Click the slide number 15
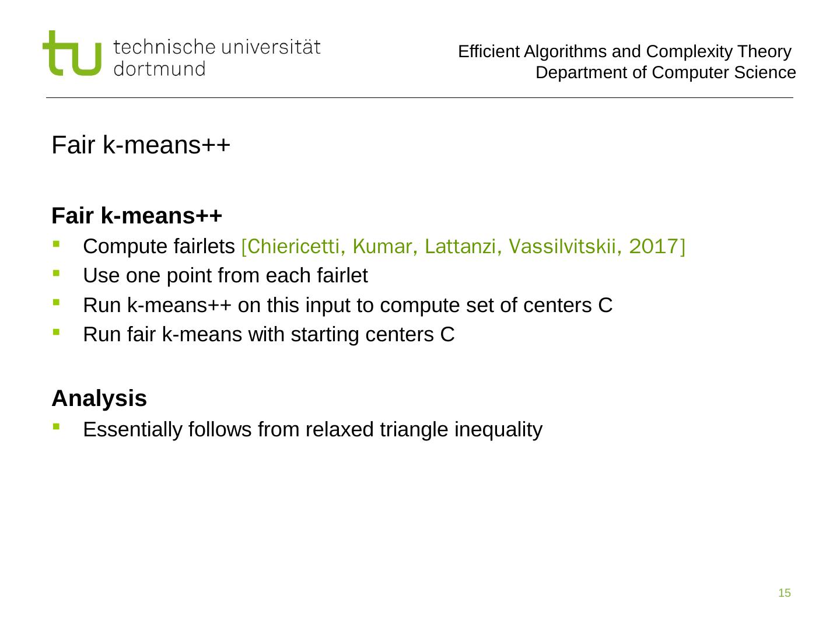 click(785, 593)
